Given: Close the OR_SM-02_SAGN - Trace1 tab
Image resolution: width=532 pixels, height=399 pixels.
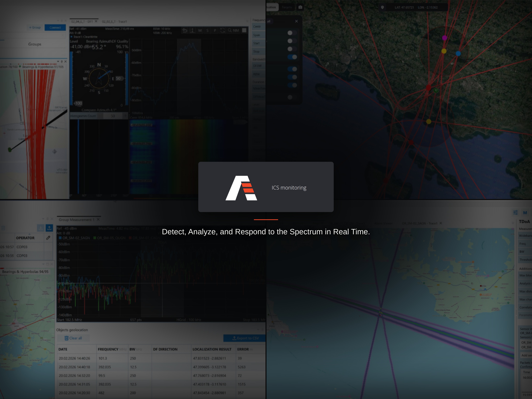Looking at the screenshot, I should coord(441,223).
